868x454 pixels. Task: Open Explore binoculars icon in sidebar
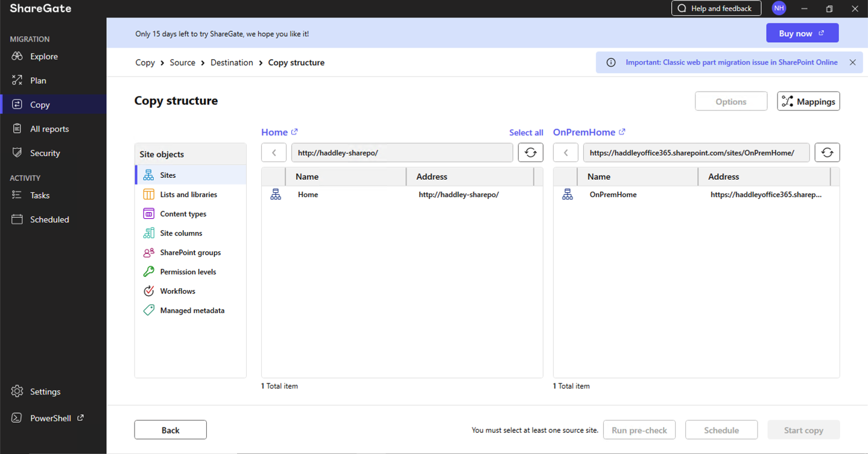(17, 56)
